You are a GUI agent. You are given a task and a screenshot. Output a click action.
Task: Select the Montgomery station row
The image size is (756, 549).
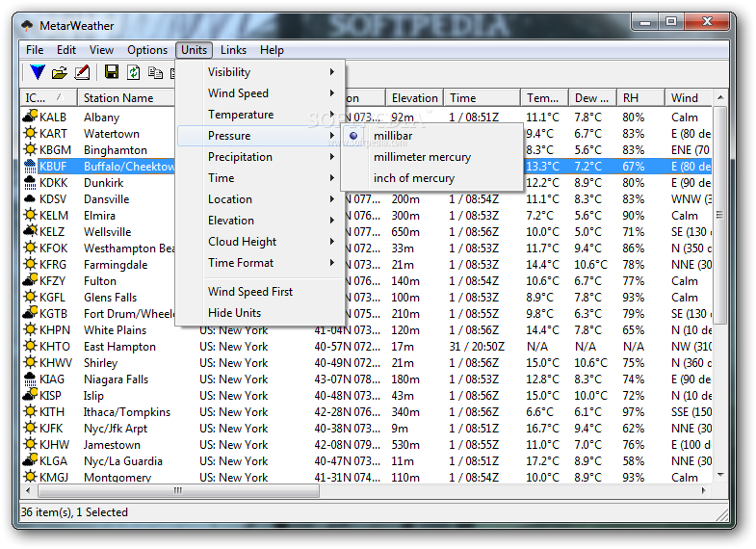click(366, 477)
